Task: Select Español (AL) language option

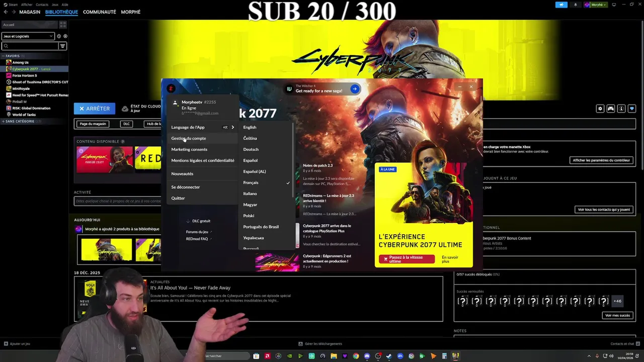Action: 255,171
